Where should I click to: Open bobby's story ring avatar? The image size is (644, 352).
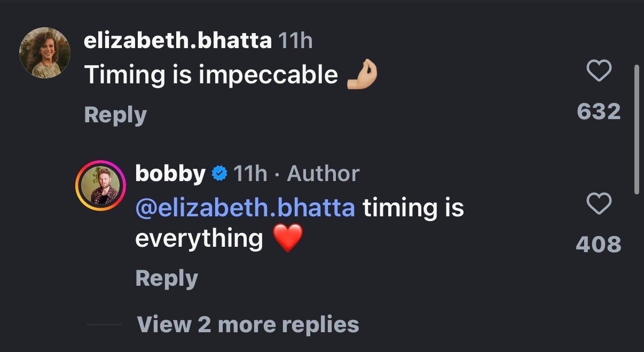pos(100,186)
